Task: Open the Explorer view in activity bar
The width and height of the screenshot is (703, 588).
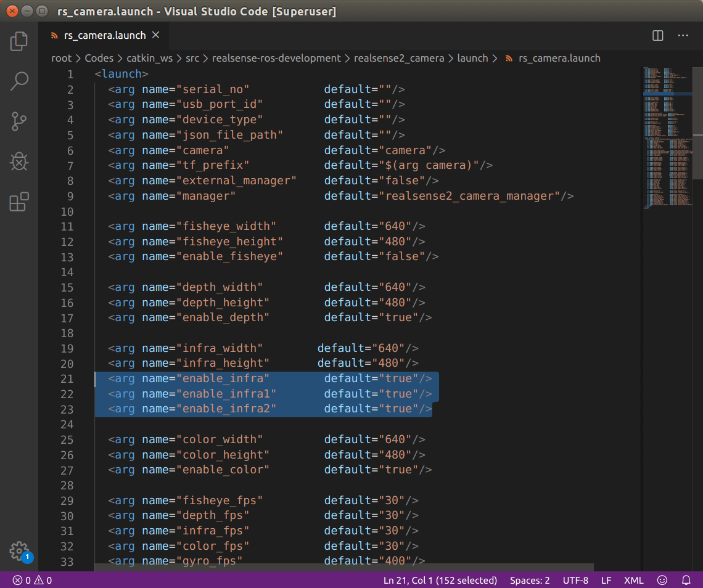Action: coord(19,41)
